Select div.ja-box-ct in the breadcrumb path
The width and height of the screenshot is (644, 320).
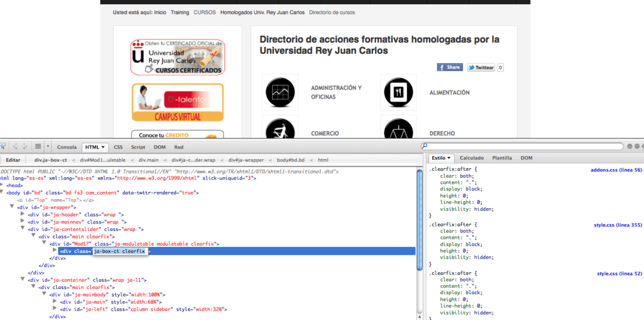51,160
